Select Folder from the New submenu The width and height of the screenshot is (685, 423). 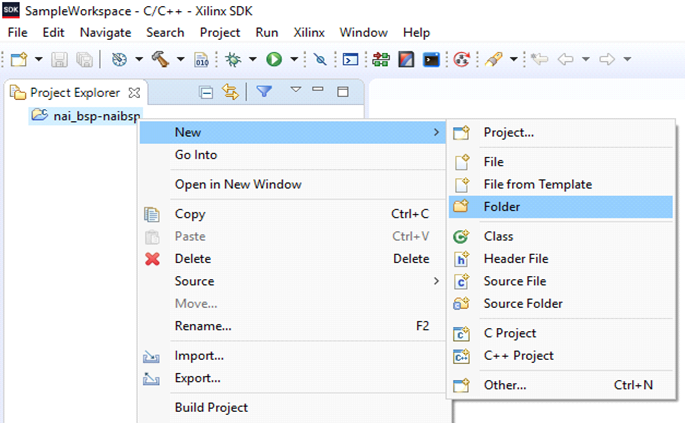[501, 207]
